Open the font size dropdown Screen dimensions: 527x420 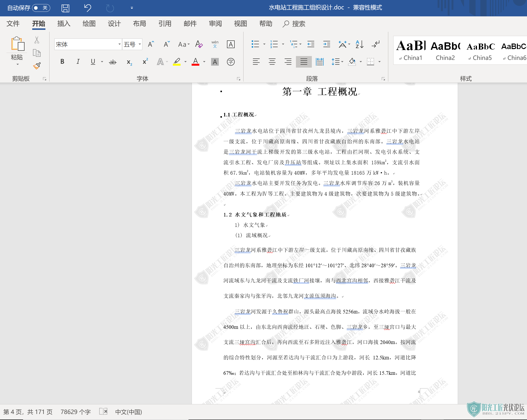[x=140, y=44]
